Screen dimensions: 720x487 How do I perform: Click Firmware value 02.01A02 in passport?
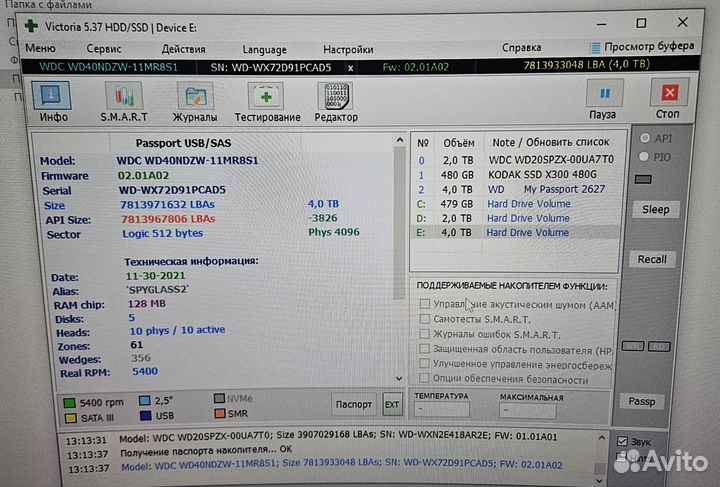pyautogui.click(x=143, y=176)
